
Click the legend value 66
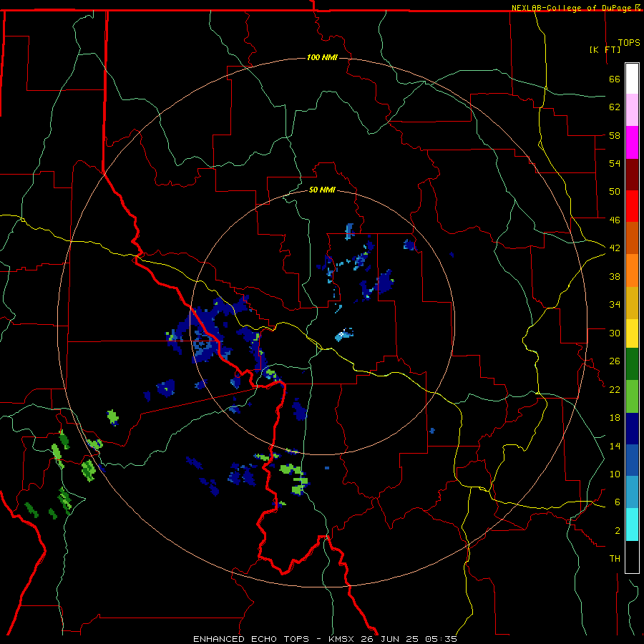(x=615, y=79)
